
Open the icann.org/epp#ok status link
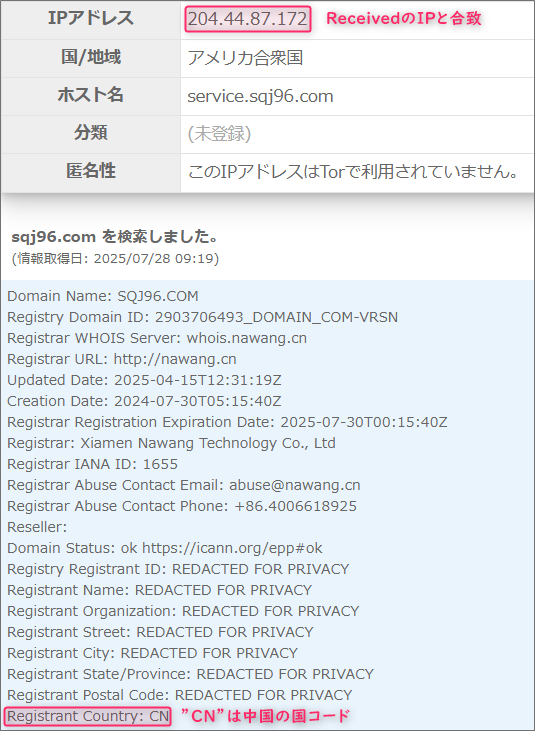(232, 548)
